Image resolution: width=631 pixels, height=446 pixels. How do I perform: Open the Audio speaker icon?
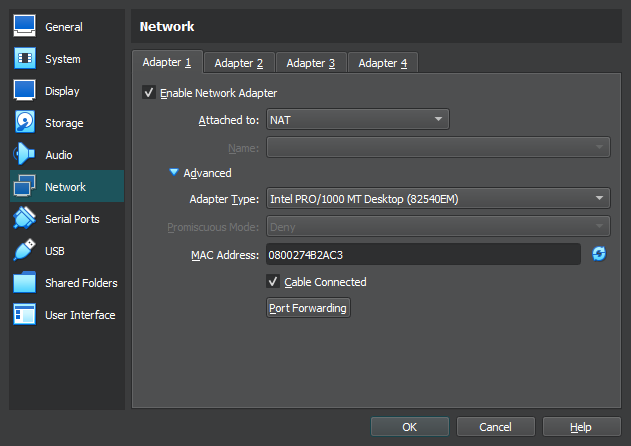(x=25, y=155)
